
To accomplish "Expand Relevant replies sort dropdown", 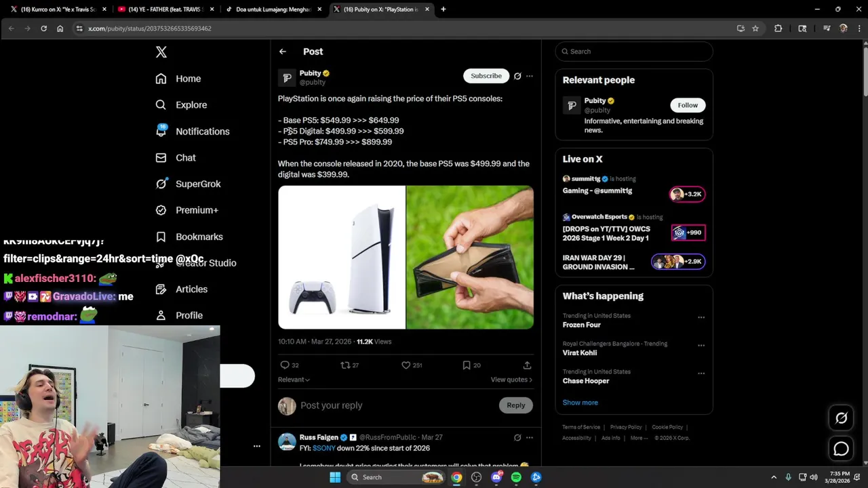I will pos(294,380).
